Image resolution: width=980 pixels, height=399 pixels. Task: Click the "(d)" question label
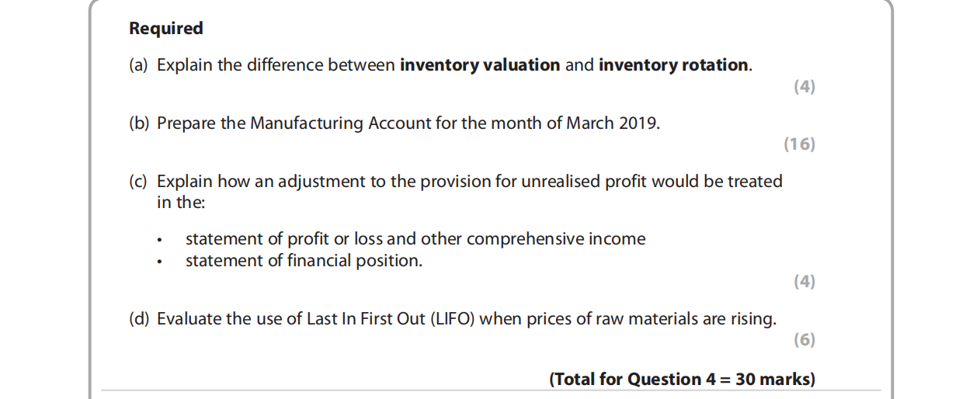138,319
